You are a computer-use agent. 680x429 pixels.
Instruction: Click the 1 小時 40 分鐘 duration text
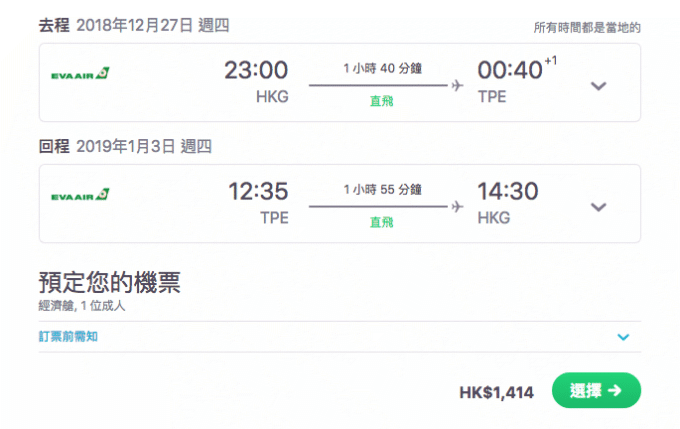pyautogui.click(x=382, y=68)
